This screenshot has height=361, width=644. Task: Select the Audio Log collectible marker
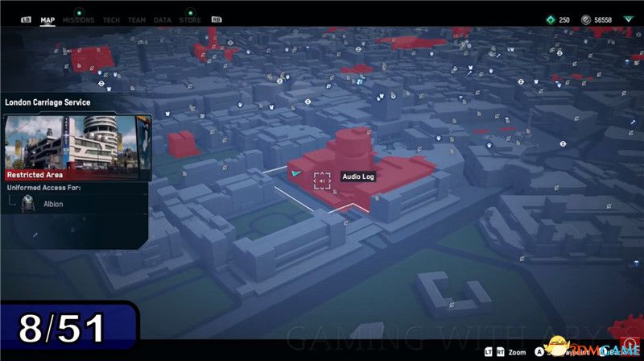pos(322,181)
